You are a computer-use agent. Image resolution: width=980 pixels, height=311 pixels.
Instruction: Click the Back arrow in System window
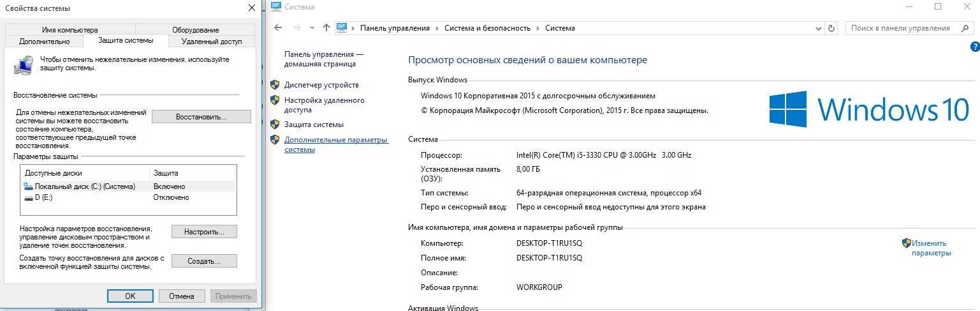[278, 28]
